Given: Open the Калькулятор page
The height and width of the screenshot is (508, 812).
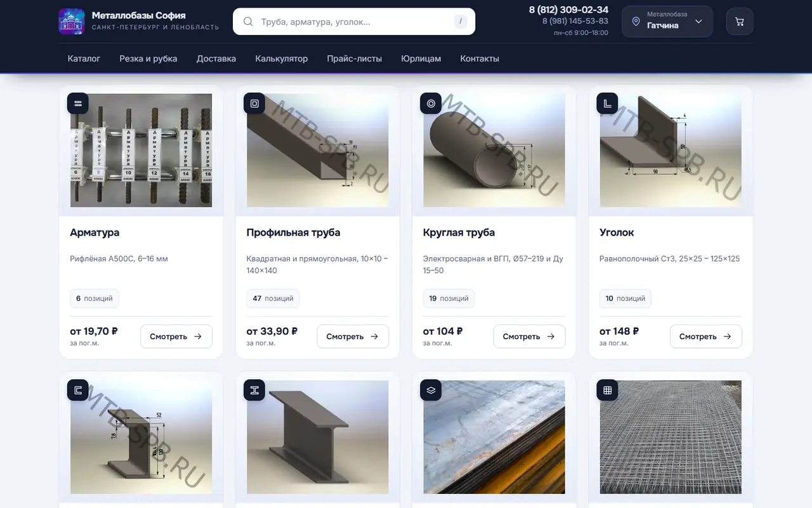Looking at the screenshot, I should pos(282,58).
